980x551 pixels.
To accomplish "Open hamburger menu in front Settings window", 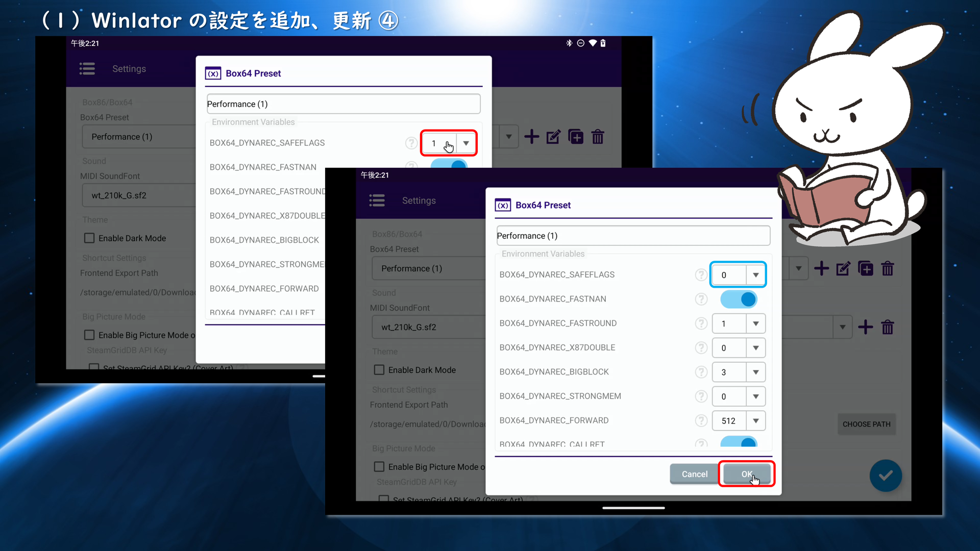I will pos(377,201).
